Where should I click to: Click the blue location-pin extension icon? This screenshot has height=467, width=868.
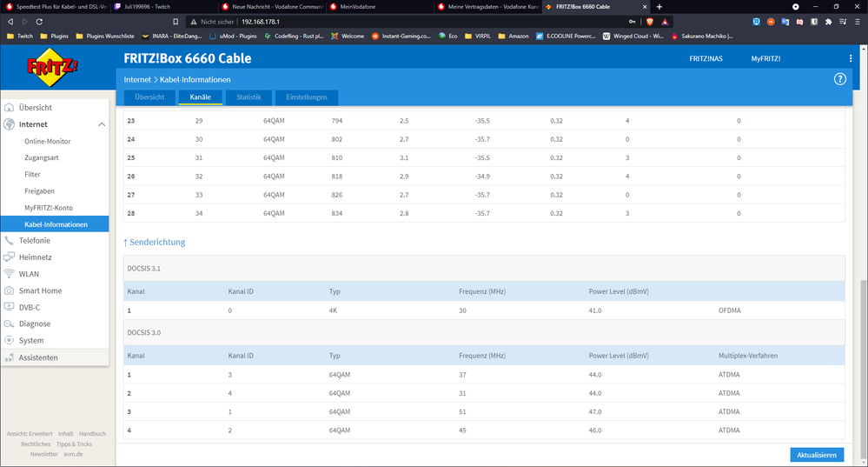tap(756, 22)
